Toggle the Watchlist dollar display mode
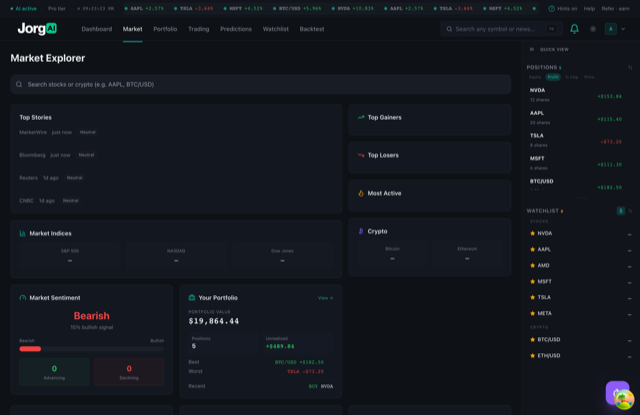The width and height of the screenshot is (640, 415). point(621,211)
